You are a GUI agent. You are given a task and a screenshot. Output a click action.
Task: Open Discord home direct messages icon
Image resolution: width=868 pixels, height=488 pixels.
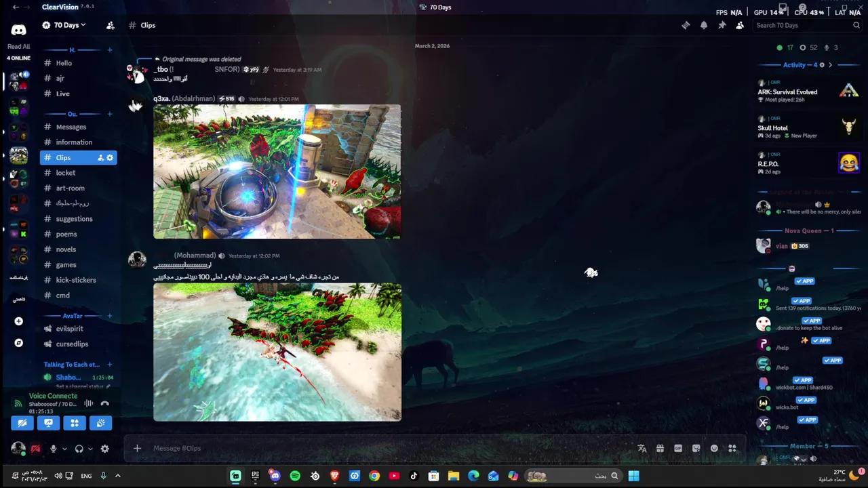(x=18, y=30)
